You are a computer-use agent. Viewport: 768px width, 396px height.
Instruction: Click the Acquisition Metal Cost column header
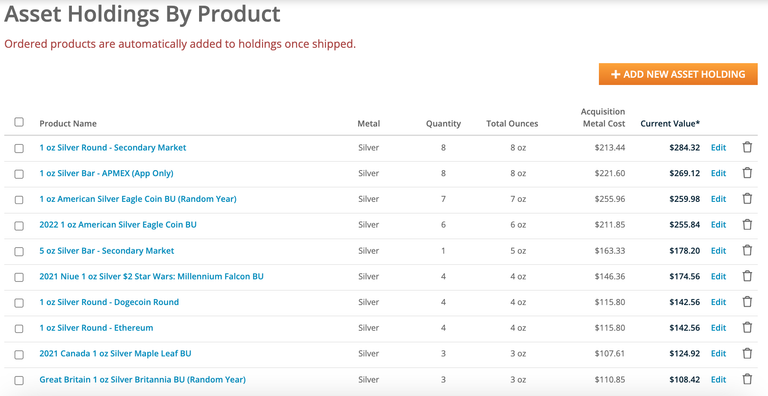point(603,118)
